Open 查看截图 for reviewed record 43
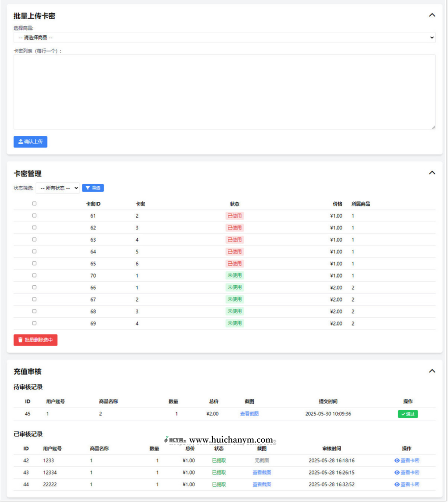 point(261,472)
